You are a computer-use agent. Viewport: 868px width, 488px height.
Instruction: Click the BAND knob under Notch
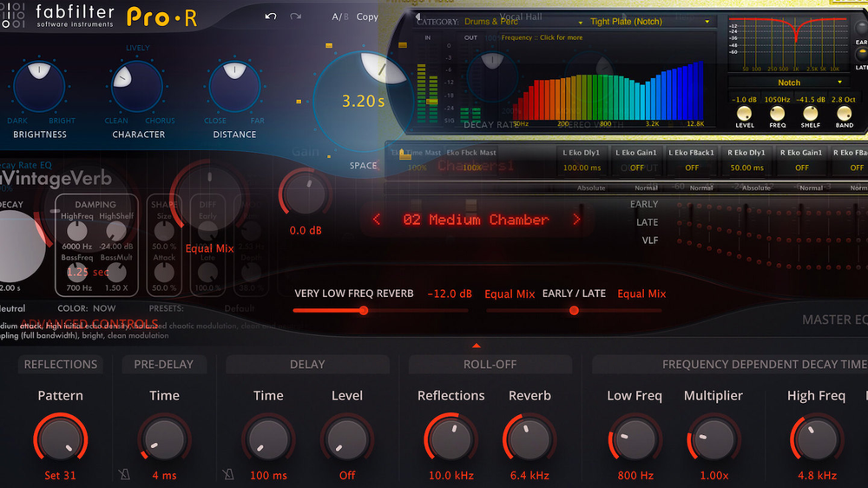[x=844, y=114]
